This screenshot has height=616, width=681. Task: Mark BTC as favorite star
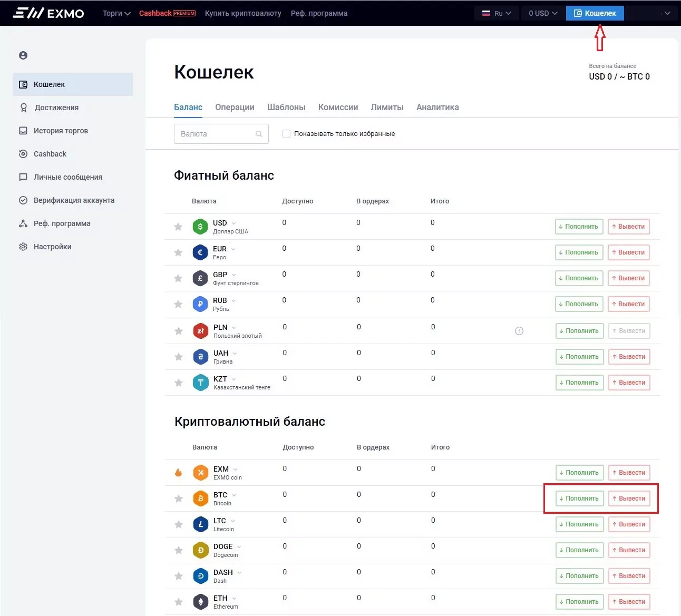pyautogui.click(x=179, y=498)
